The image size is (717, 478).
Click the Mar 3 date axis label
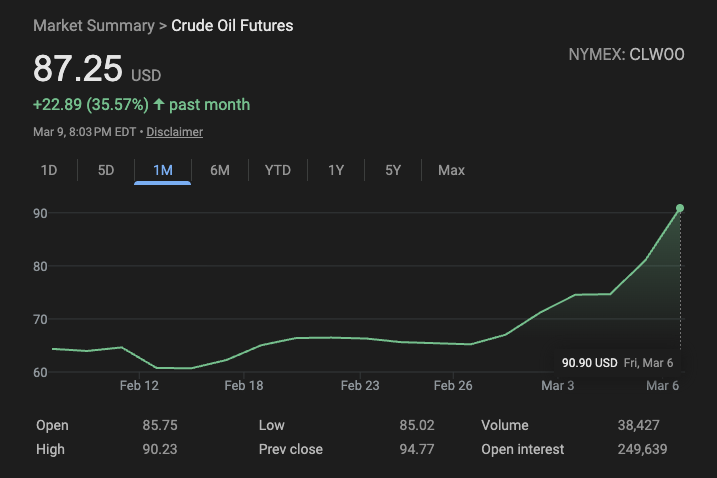click(x=557, y=385)
